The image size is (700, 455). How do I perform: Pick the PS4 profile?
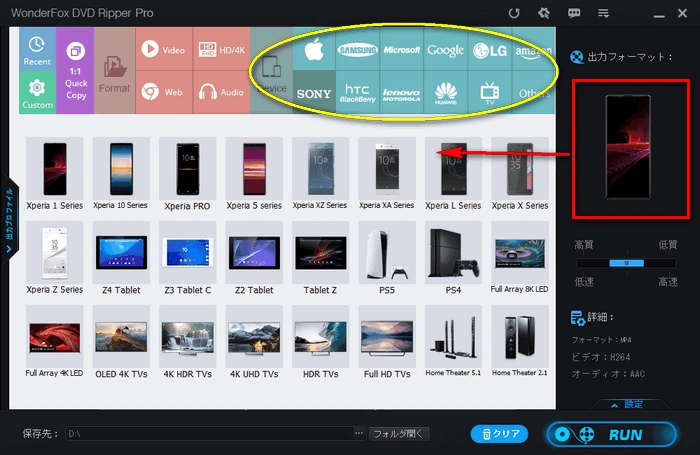coord(453,258)
